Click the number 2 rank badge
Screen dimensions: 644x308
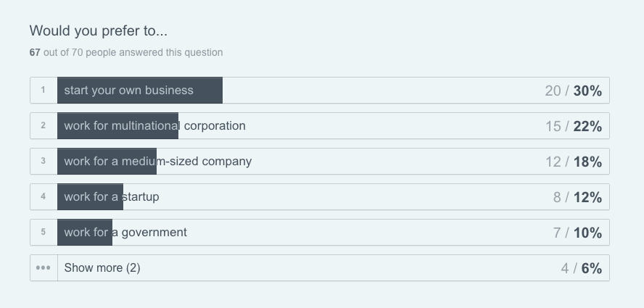click(44, 126)
